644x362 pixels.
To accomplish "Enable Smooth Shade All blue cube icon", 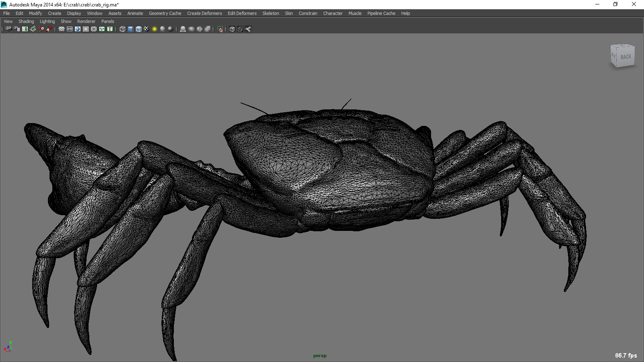I will 130,29.
